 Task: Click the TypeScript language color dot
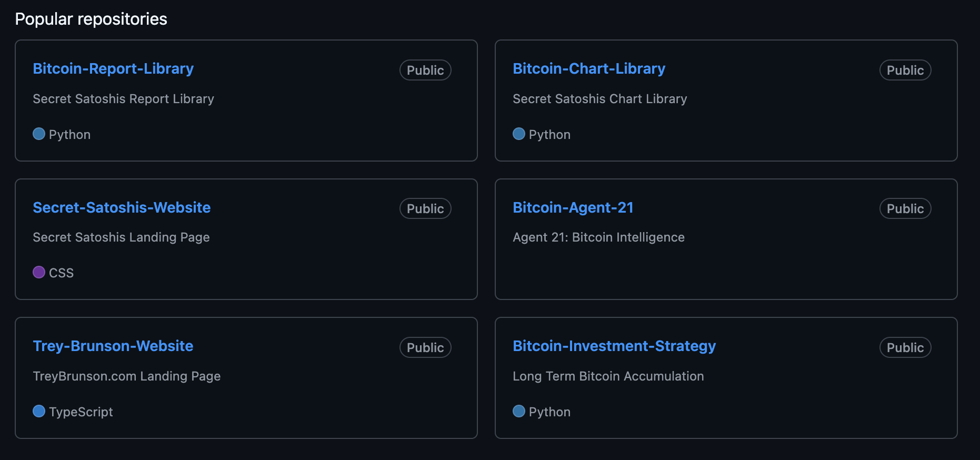coord(39,411)
